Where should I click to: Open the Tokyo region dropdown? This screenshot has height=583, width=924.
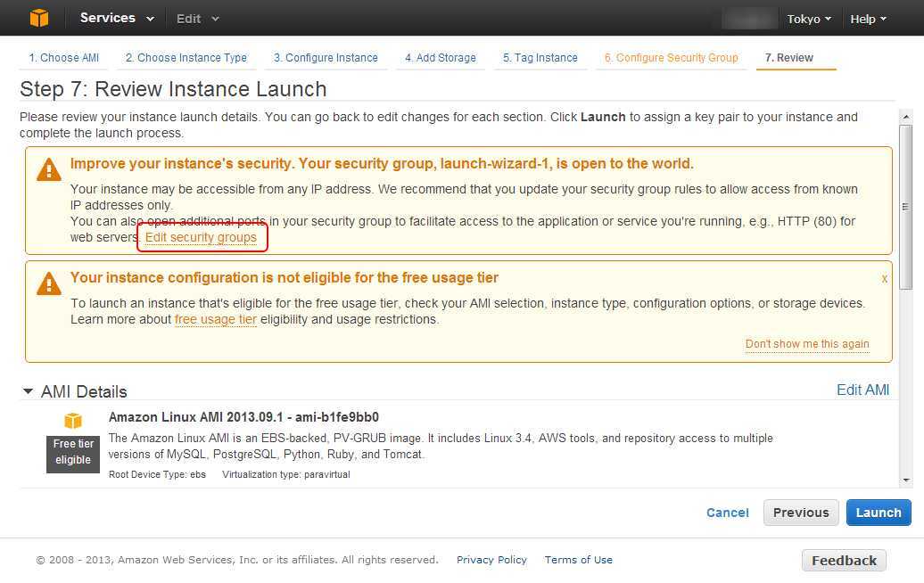(809, 19)
